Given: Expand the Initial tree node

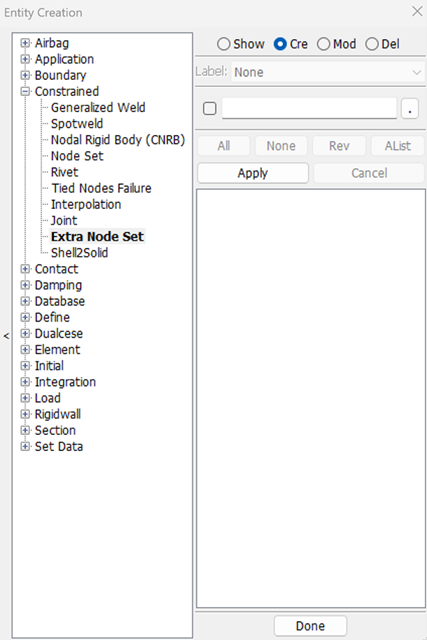Looking at the screenshot, I should point(25,366).
